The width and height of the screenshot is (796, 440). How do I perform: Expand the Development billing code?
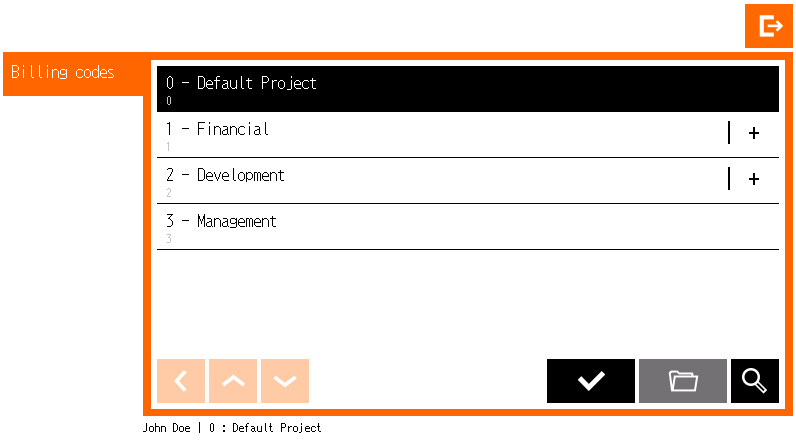point(753,179)
